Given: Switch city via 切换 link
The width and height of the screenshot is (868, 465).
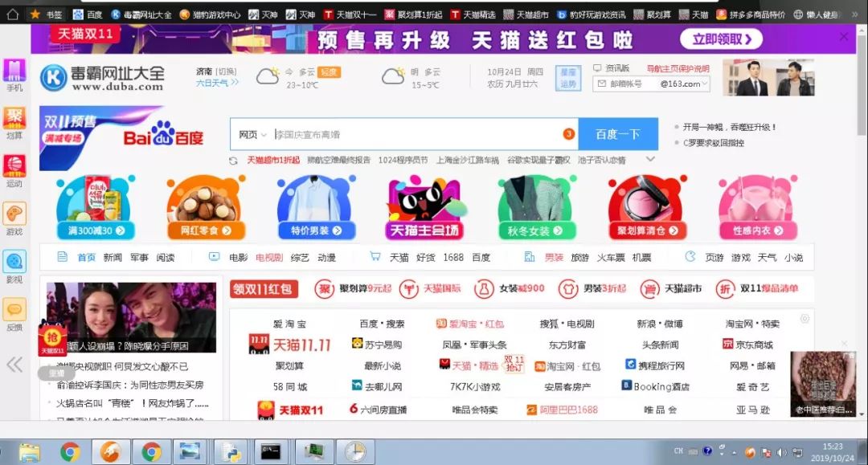Looking at the screenshot, I should click(x=226, y=72).
